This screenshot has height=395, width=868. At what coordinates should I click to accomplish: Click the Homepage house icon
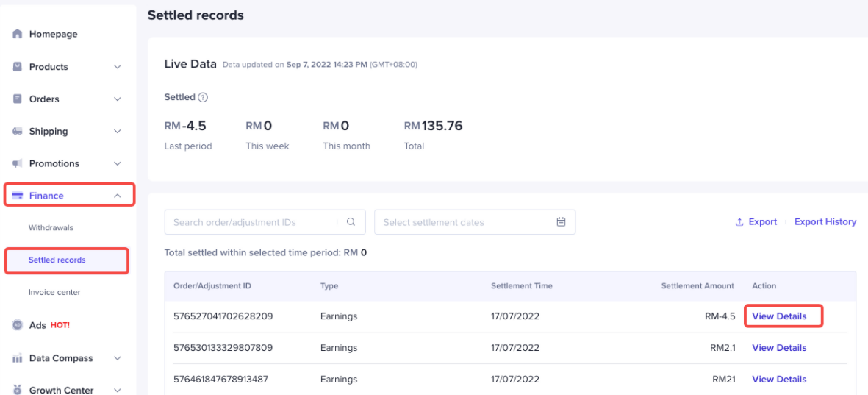(x=18, y=35)
